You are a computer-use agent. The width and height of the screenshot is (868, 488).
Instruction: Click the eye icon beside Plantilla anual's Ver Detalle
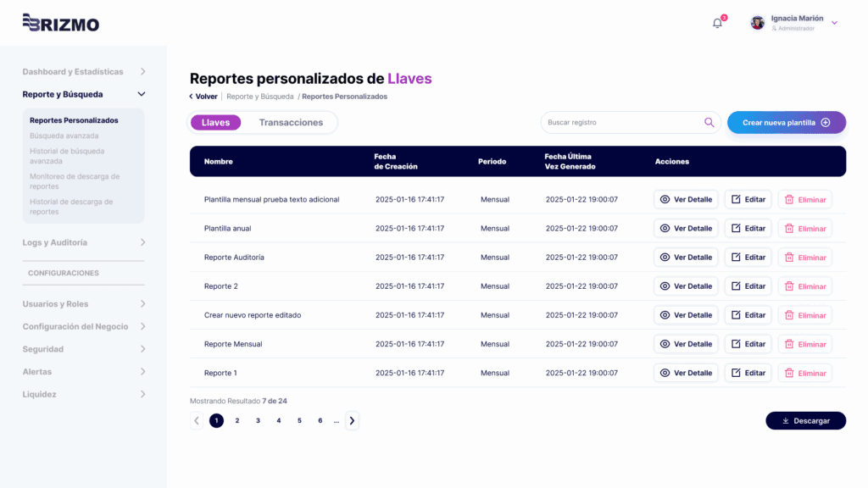click(x=666, y=228)
